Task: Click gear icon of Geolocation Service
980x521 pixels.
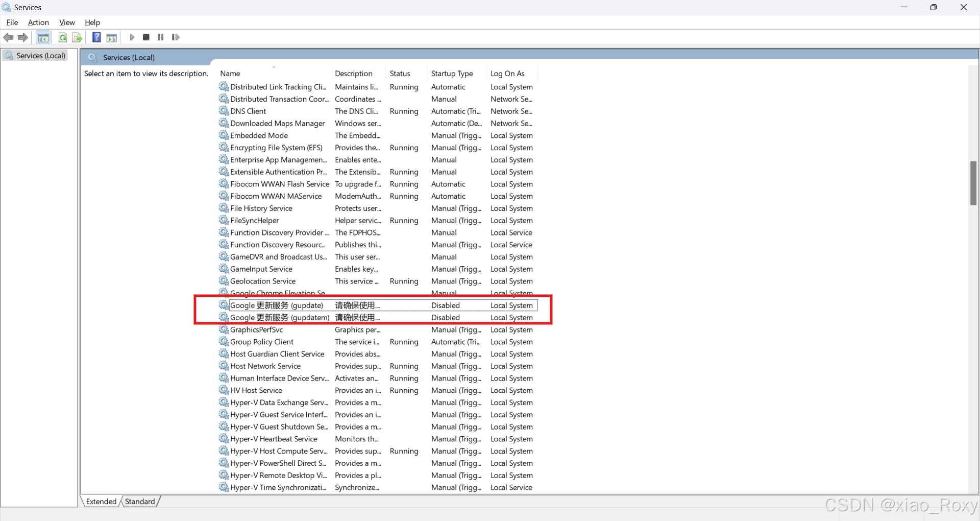Action: click(224, 281)
